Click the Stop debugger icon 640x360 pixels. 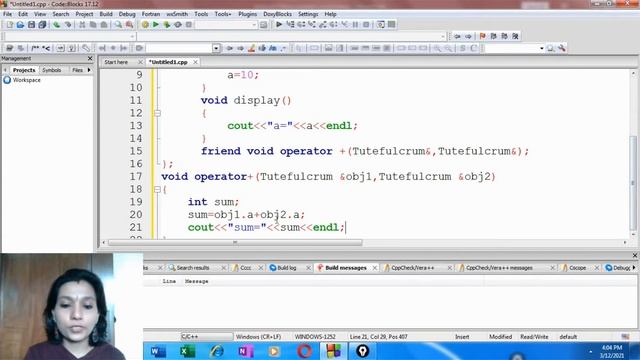pyautogui.click(x=366, y=25)
